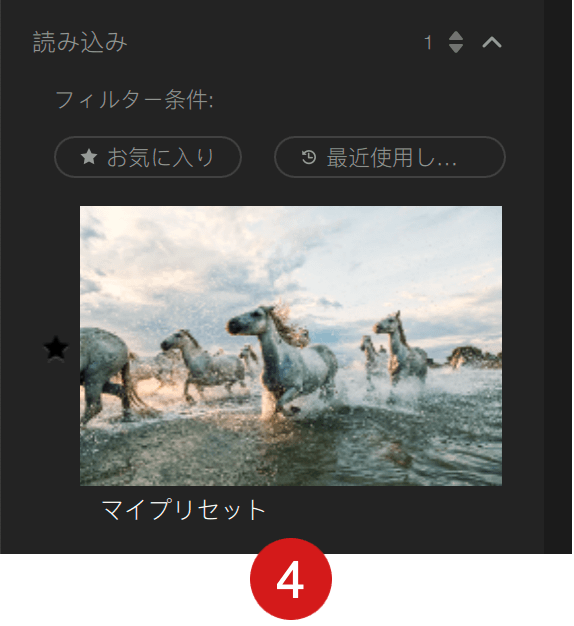Click the down arrow of the sort stepper

tap(456, 48)
